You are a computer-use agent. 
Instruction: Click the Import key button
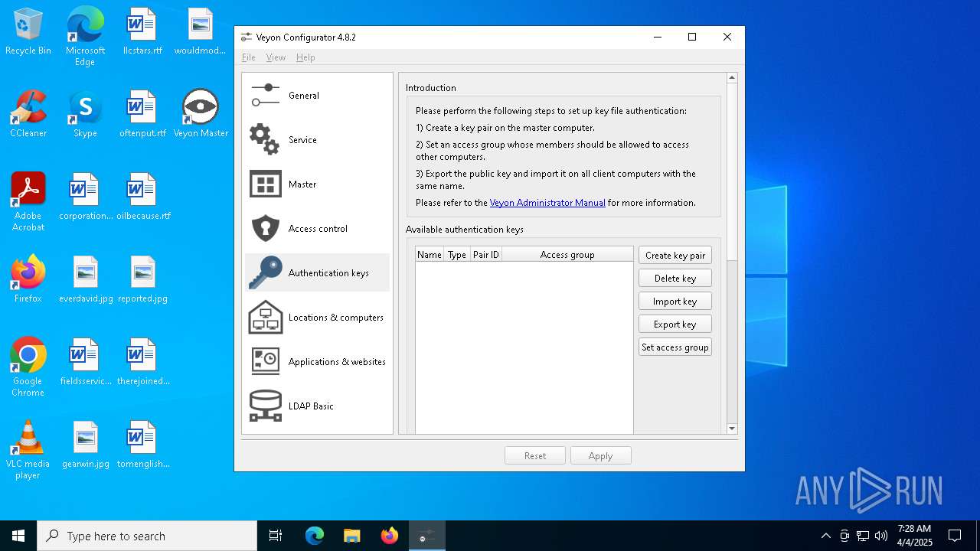coord(675,301)
